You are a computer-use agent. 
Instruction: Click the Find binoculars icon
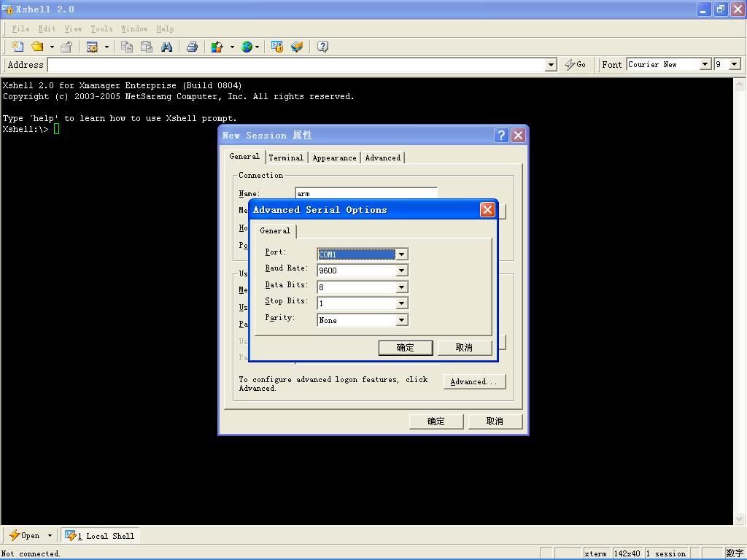pos(166,47)
